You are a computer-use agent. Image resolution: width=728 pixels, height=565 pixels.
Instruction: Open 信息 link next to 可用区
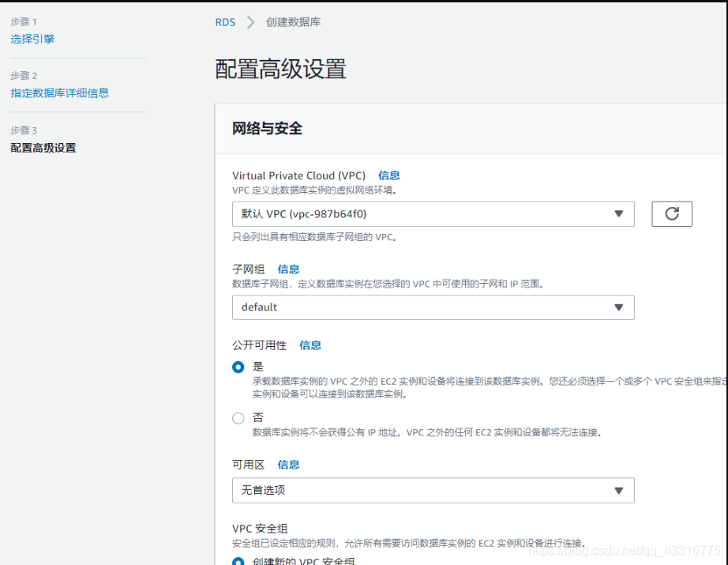pyautogui.click(x=288, y=465)
